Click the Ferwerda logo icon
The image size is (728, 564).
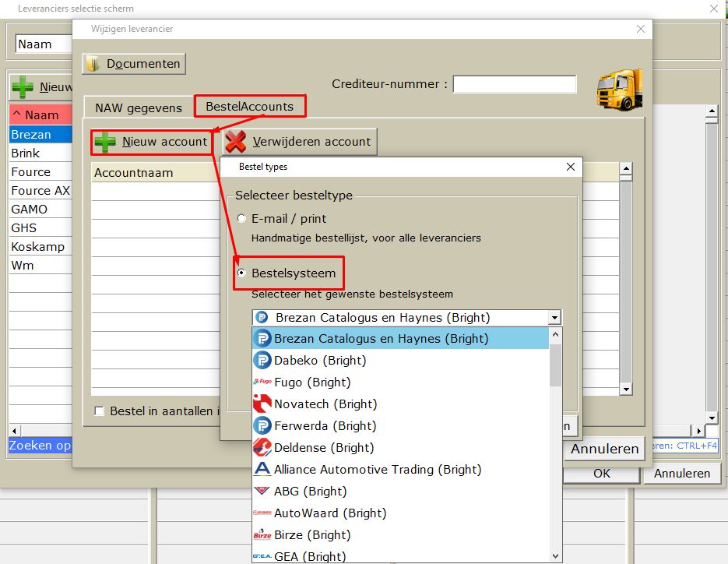point(262,425)
